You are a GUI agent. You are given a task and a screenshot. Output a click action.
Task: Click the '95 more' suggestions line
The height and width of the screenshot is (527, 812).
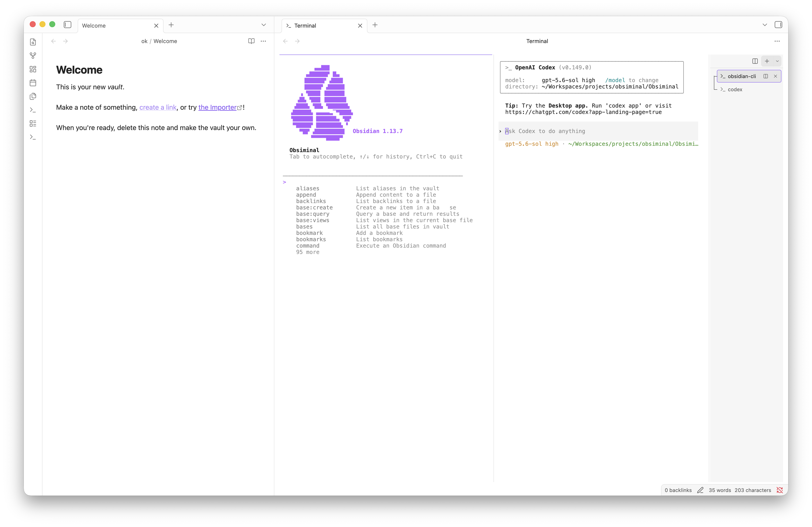(308, 252)
